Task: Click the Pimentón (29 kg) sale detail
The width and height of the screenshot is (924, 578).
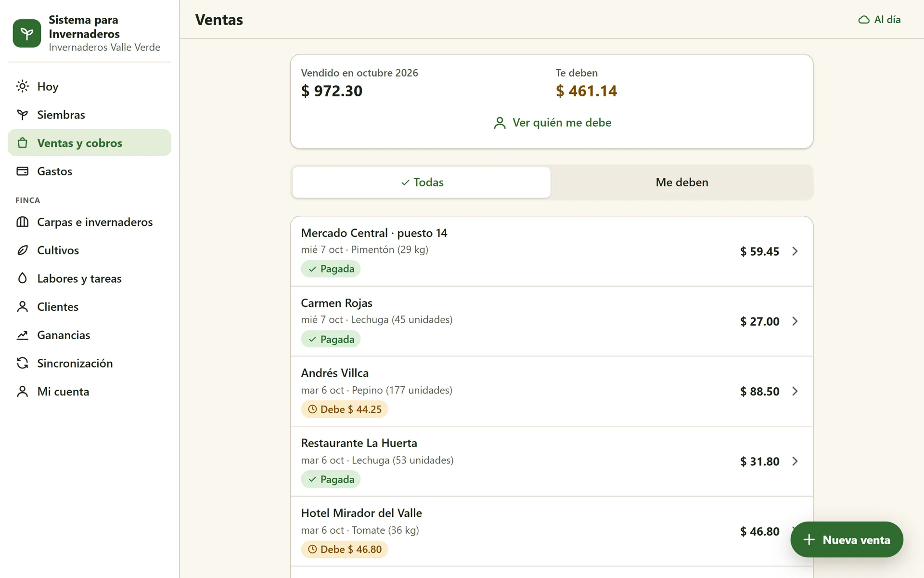Action: pyautogui.click(x=389, y=250)
